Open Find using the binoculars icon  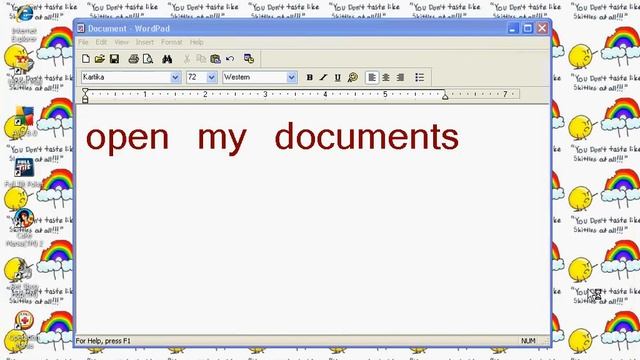[167, 59]
